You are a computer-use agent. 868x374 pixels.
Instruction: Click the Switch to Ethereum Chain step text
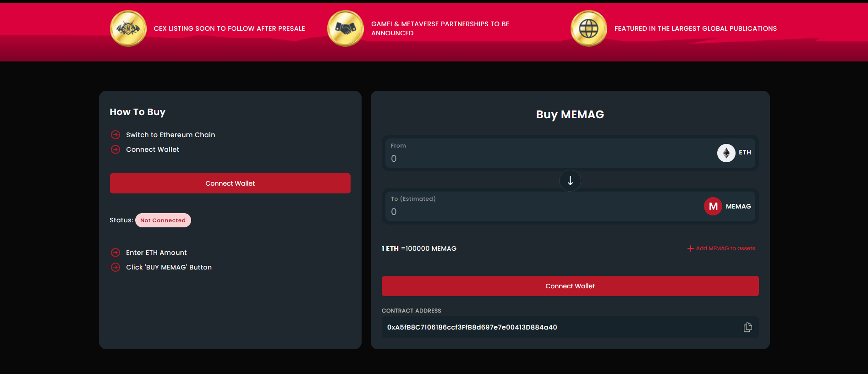(x=170, y=135)
